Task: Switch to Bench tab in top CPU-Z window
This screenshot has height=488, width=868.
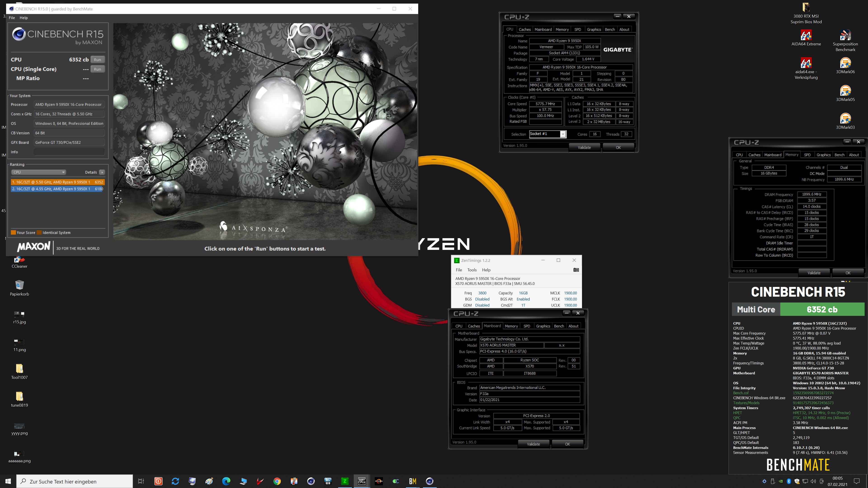Action: [x=610, y=29]
